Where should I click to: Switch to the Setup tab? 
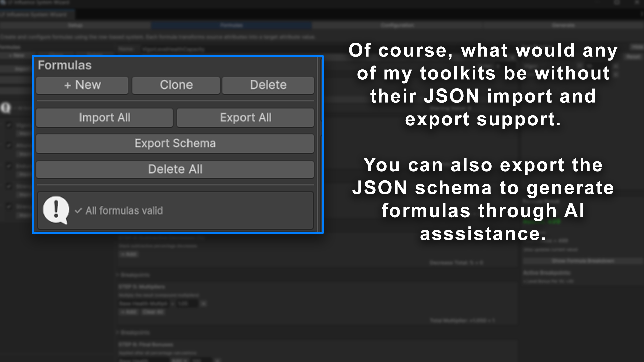pos(75,25)
